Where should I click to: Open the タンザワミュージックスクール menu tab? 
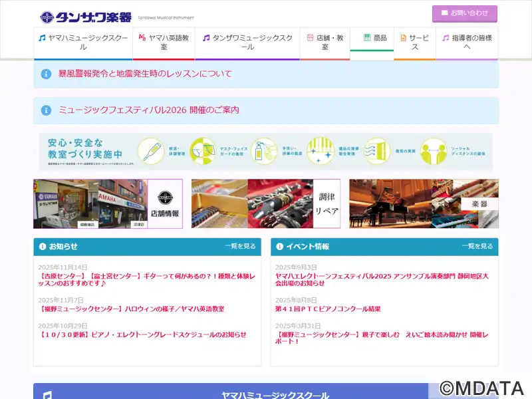(247, 43)
